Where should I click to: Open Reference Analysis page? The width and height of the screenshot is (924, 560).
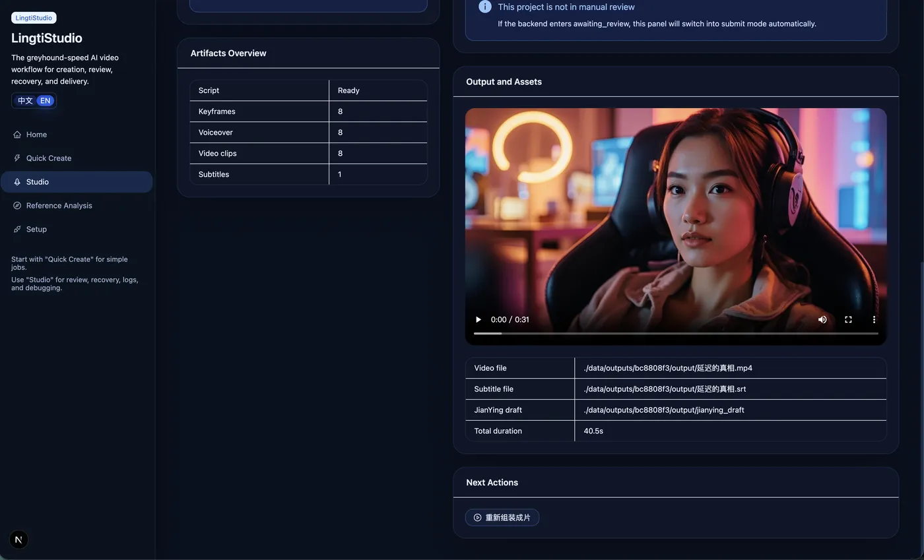click(77, 206)
